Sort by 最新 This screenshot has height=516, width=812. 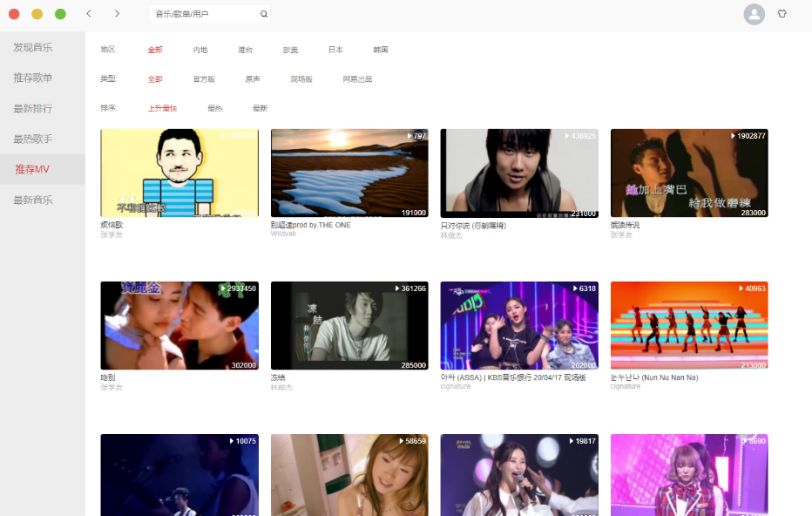(260, 108)
